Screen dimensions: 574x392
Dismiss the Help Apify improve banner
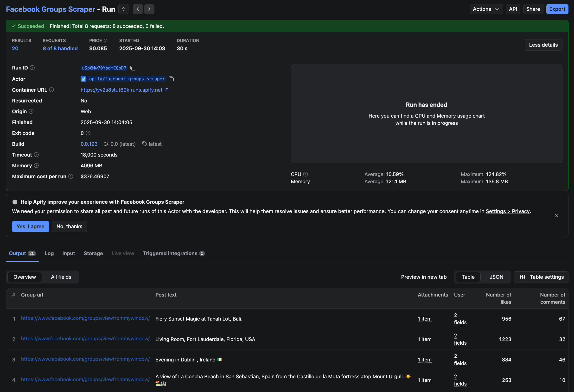pyautogui.click(x=556, y=215)
